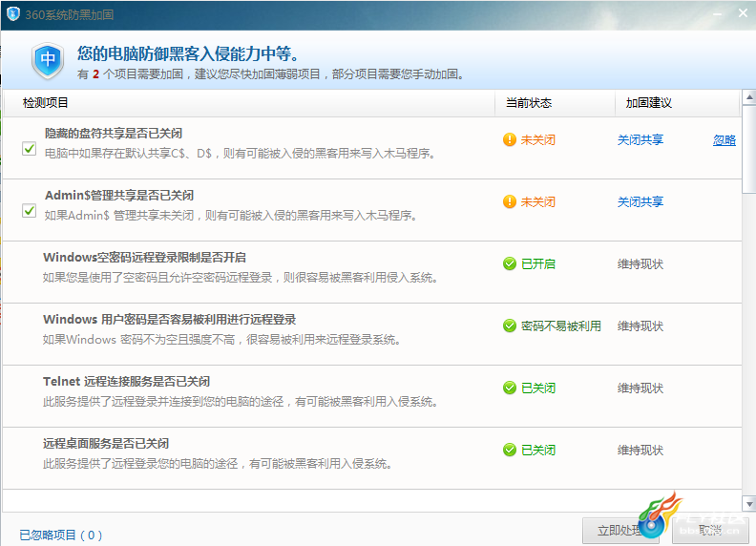
Task: Click the description 此服务提供了远程登录您的电脑的途径
Action: point(218,464)
